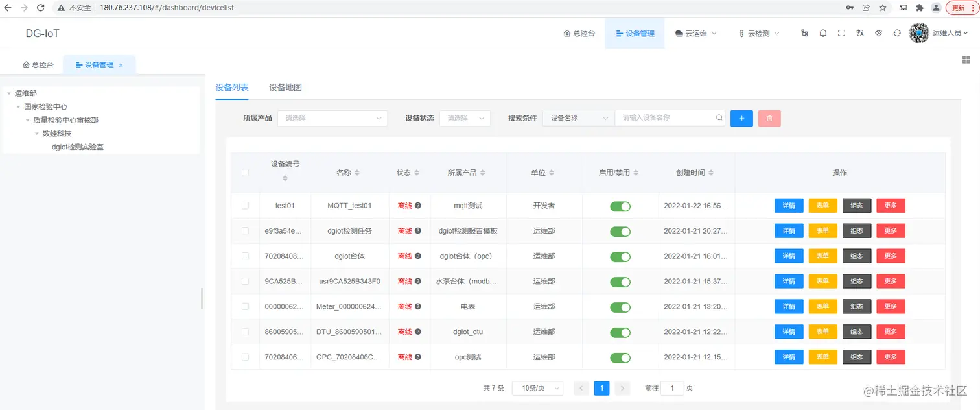980x410 pixels.
Task: Toggle the switch for usr9CA525B343F0
Action: (x=620, y=282)
